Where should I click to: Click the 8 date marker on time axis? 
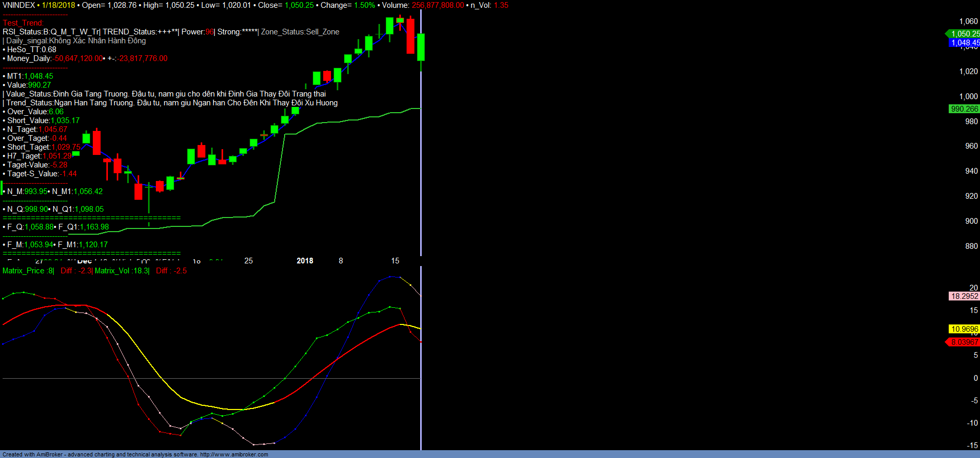(x=341, y=261)
